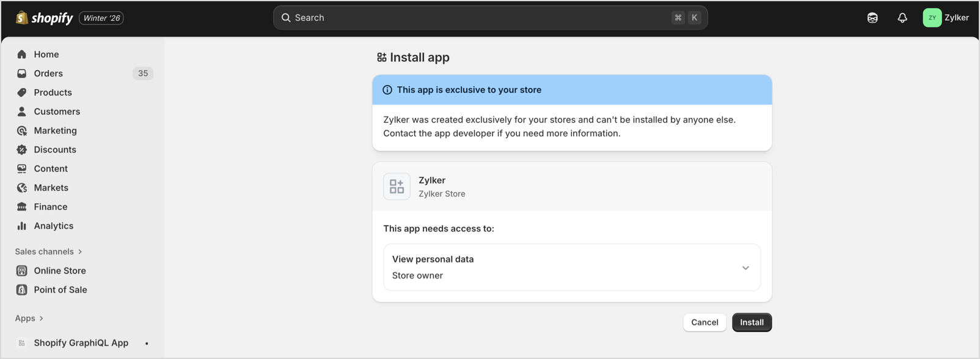Screen dimensions: 980x359
Task: Open the Sidekick assistant icon
Action: (872, 18)
